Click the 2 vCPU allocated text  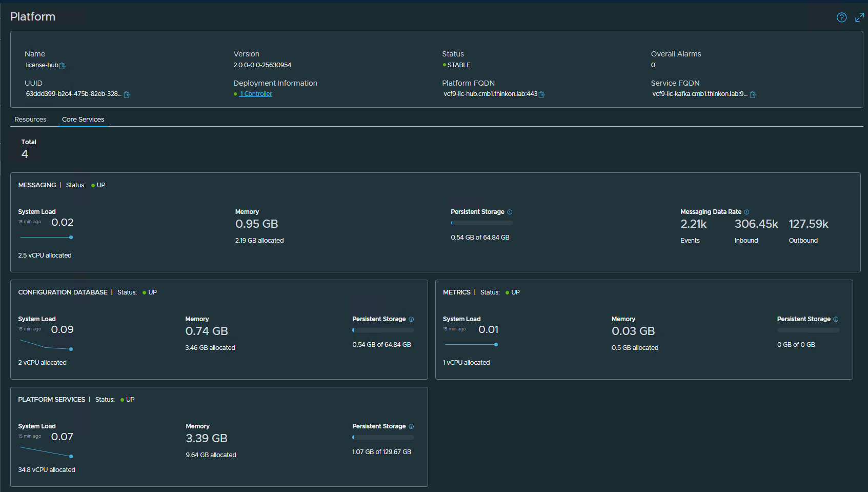(43, 363)
